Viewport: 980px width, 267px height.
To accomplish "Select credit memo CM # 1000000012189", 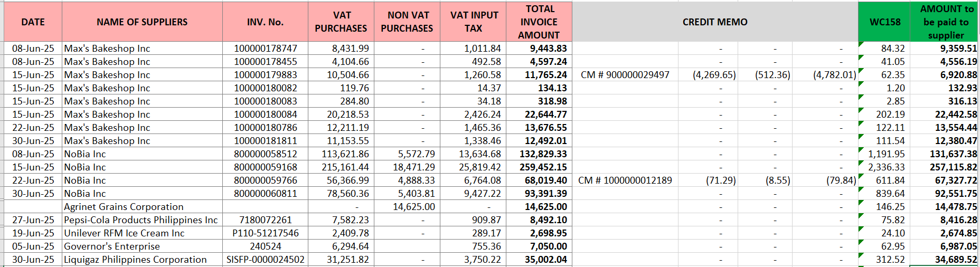I will (x=625, y=180).
